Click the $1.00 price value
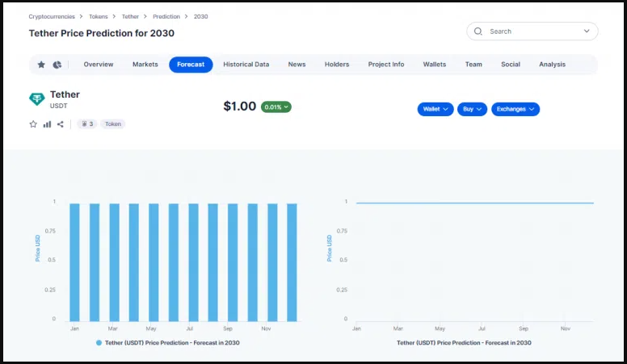This screenshot has height=364, width=627. (239, 107)
